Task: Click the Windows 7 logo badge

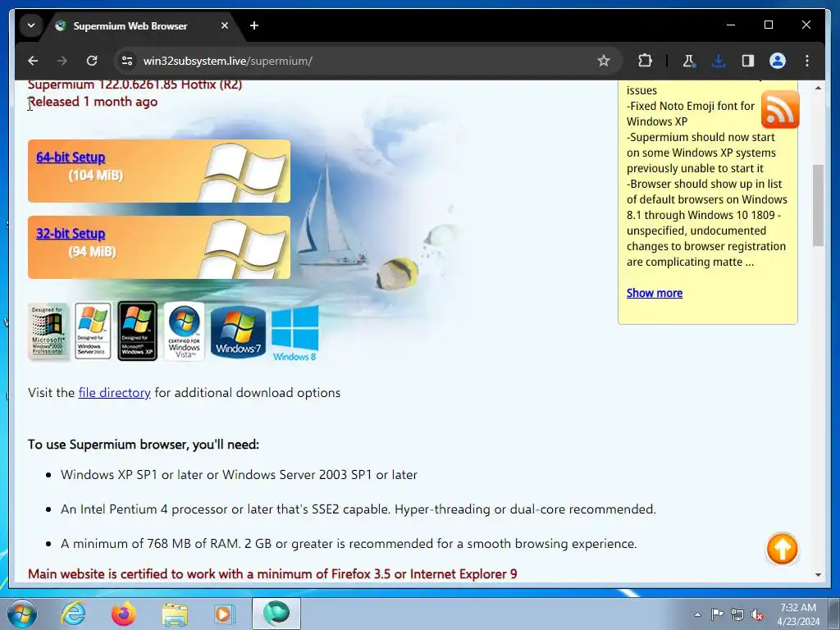Action: click(x=238, y=332)
